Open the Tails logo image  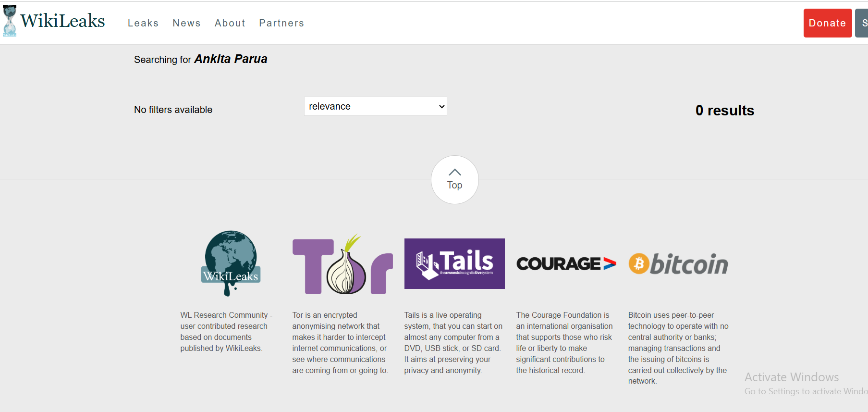454,263
